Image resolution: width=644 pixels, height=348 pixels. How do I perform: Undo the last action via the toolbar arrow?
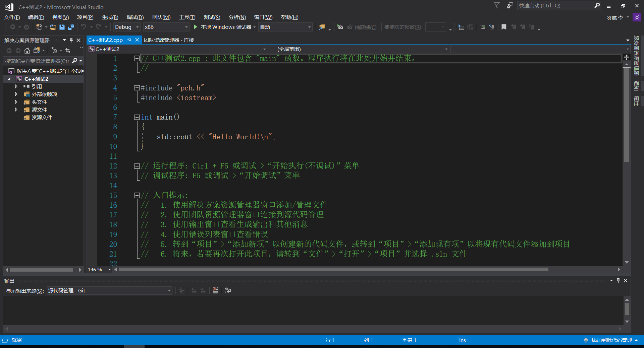click(84, 27)
